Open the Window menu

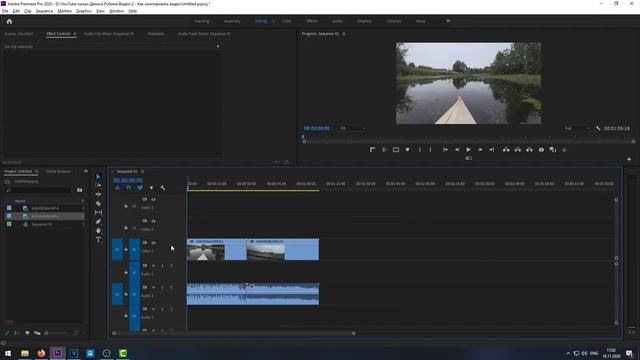[x=117, y=11]
